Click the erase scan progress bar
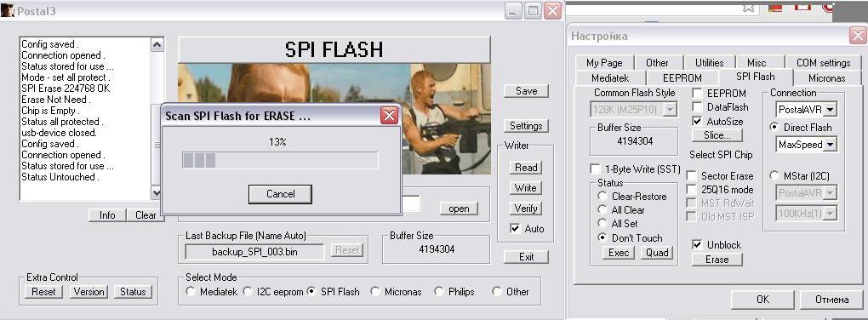This screenshot has height=320, width=868. tap(280, 161)
